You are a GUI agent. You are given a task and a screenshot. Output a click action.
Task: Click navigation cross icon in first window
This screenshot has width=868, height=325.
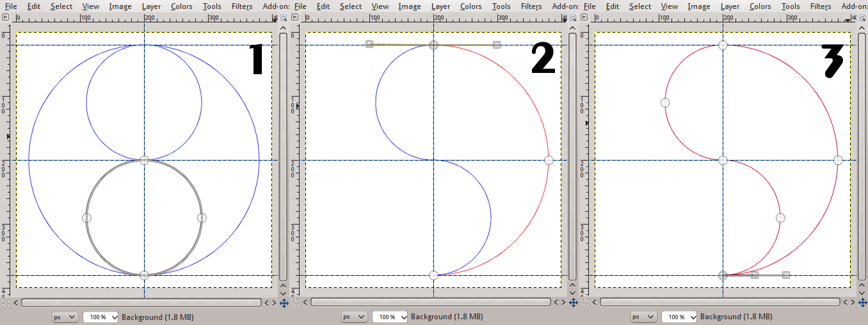click(284, 303)
